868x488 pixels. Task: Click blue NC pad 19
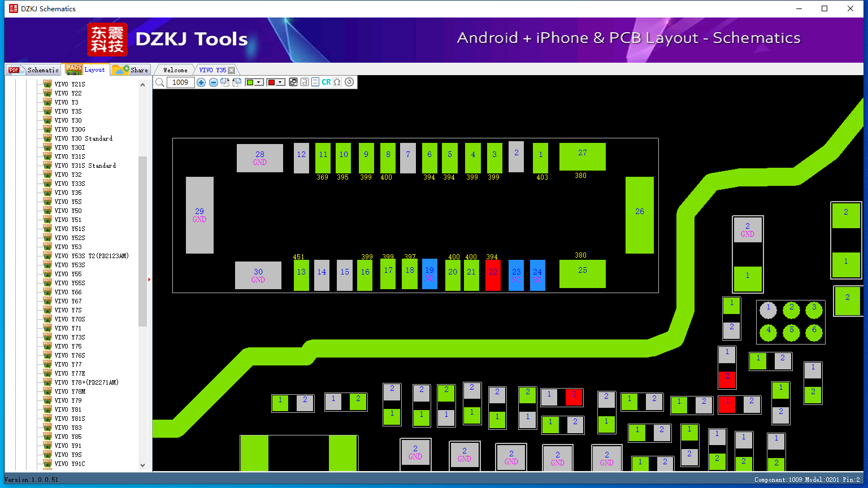(429, 274)
